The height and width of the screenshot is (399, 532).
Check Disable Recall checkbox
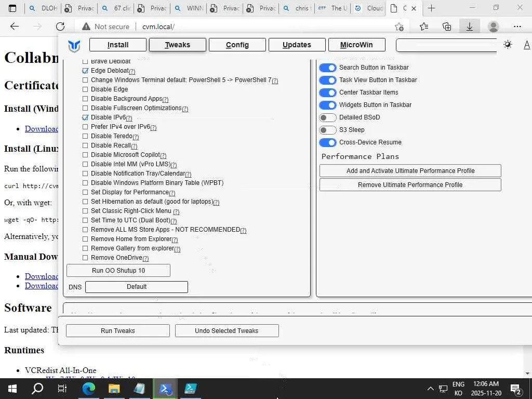(x=85, y=145)
